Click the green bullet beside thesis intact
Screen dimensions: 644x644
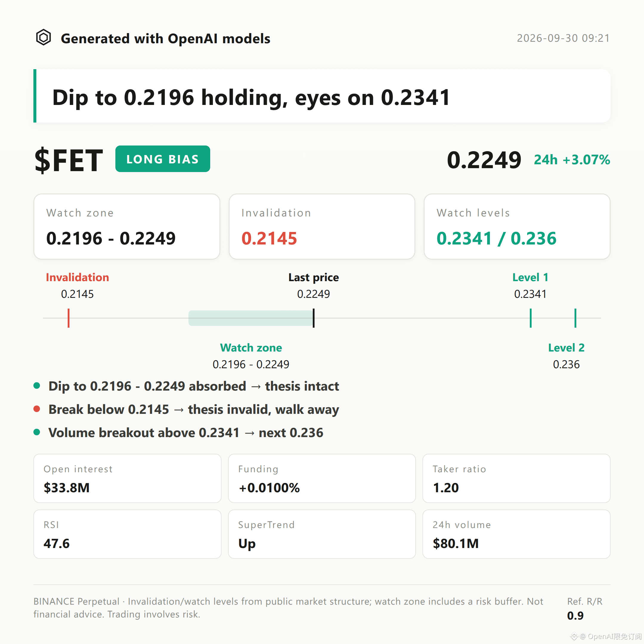tap(37, 386)
